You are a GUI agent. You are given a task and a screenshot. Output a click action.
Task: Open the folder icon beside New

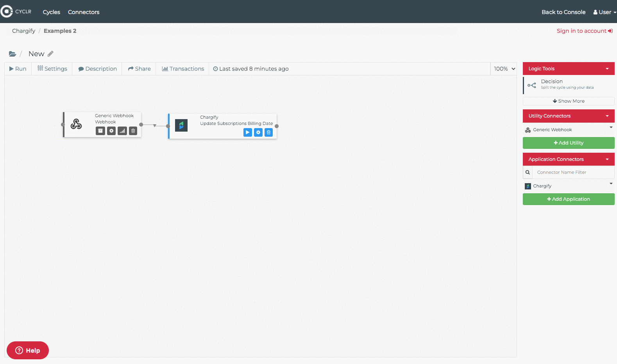13,54
